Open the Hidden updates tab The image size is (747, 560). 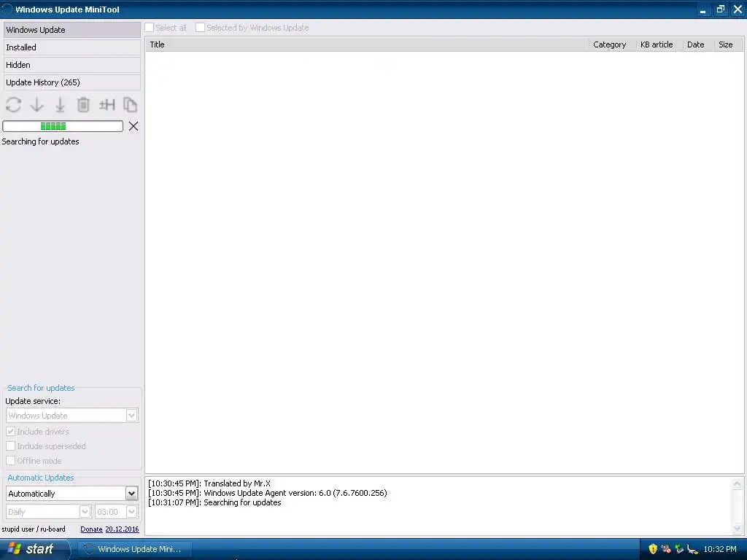click(72, 65)
